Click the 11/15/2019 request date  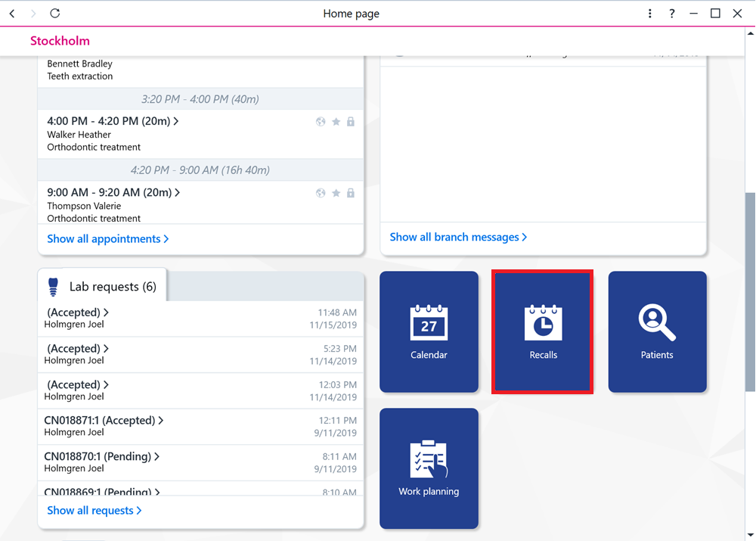point(333,325)
